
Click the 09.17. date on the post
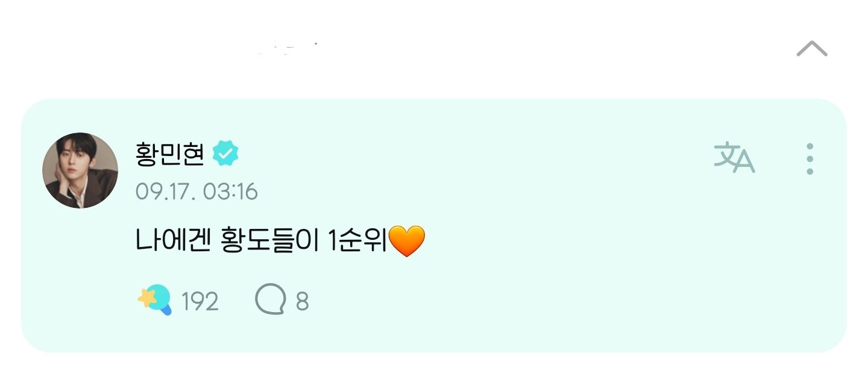(x=165, y=192)
